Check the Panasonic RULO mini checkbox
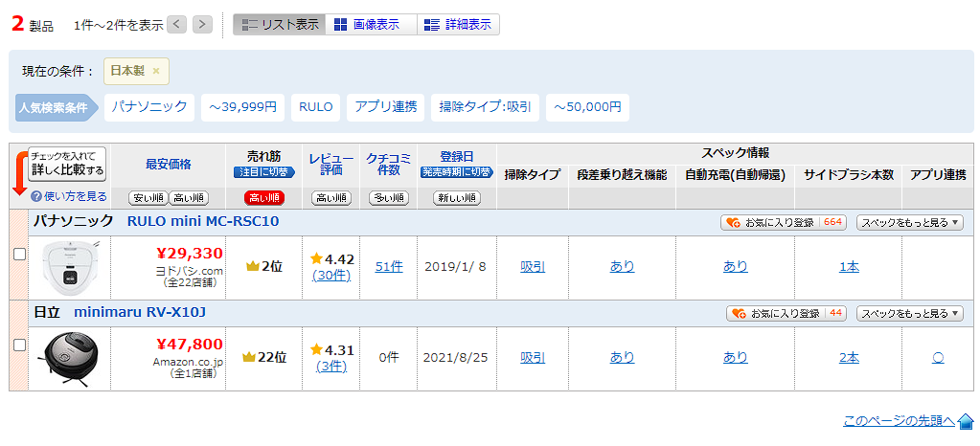The image size is (980, 446). click(19, 254)
